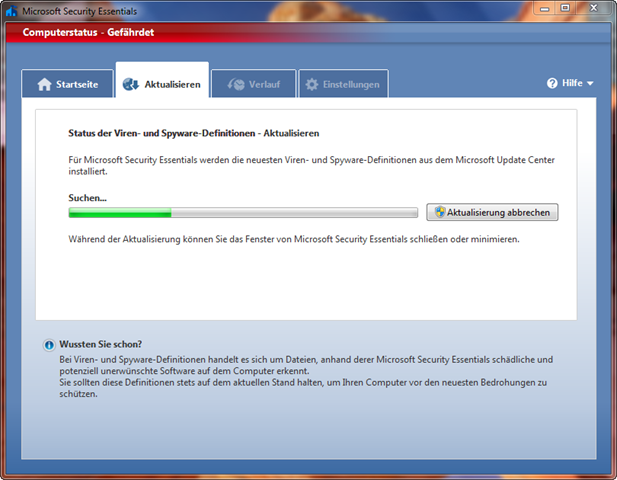Click the blue info icon beside Wussten Sie schon
The image size is (617, 480).
tap(48, 345)
